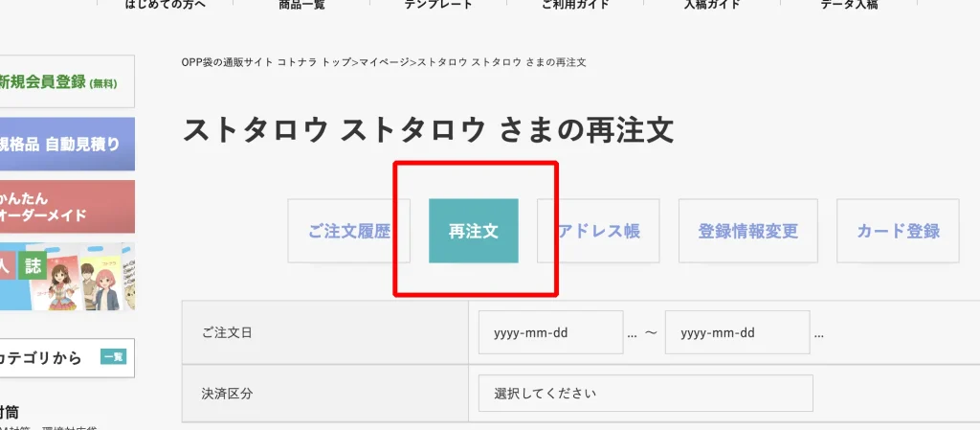Open 規格品 自動見積り banner
Image resolution: width=980 pixels, height=430 pixels.
[67, 145]
